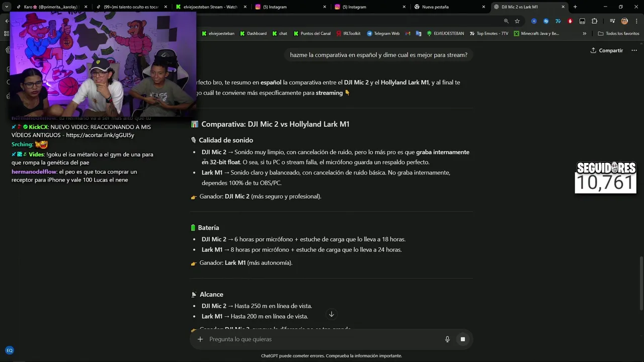Click the KickCX username in chat
The height and width of the screenshot is (362, 644).
point(38,127)
